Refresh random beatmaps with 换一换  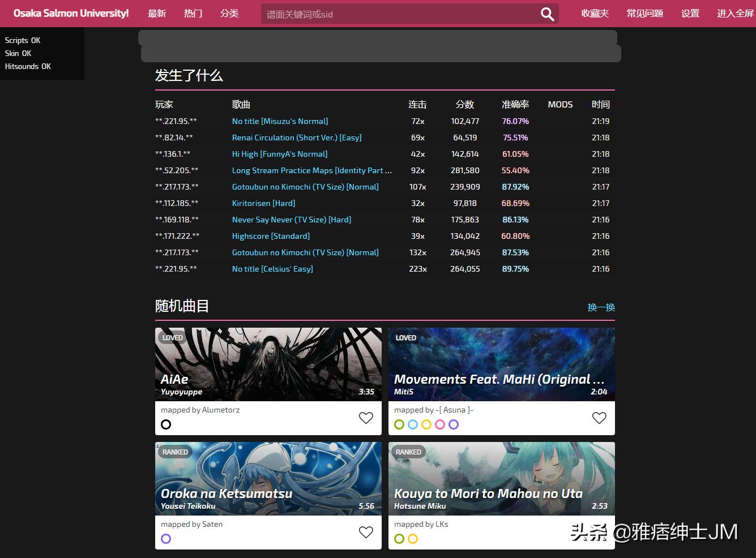point(601,307)
